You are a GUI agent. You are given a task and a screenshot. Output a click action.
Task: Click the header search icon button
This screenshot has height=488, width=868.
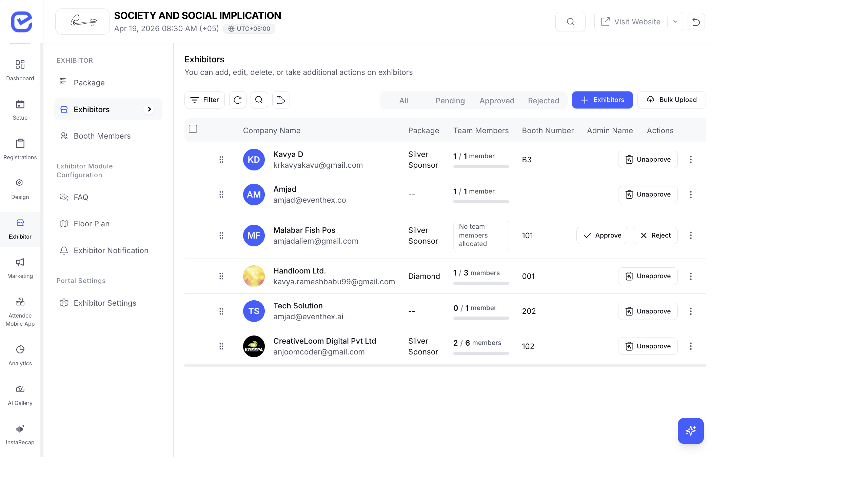570,22
